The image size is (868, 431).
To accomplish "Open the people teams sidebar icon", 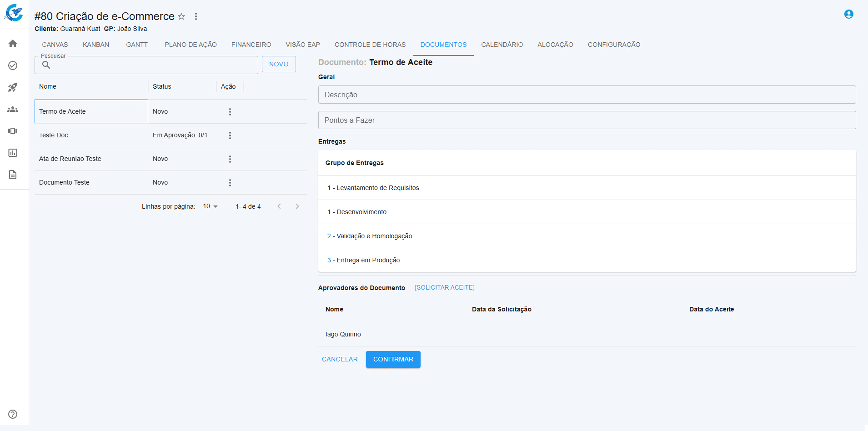I will click(x=13, y=109).
